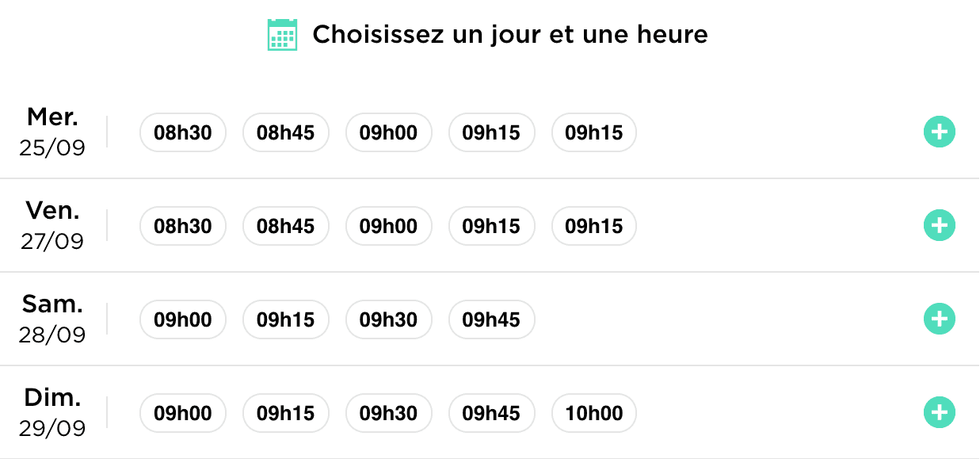Select the 08h30 slot on Wednesday 25/09

(x=183, y=132)
